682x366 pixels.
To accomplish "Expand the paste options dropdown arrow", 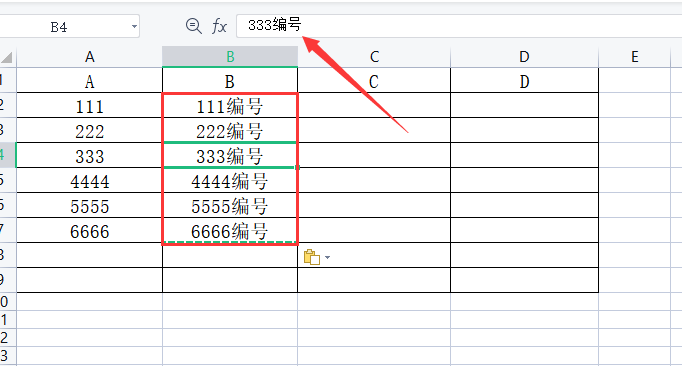I will click(x=328, y=257).
